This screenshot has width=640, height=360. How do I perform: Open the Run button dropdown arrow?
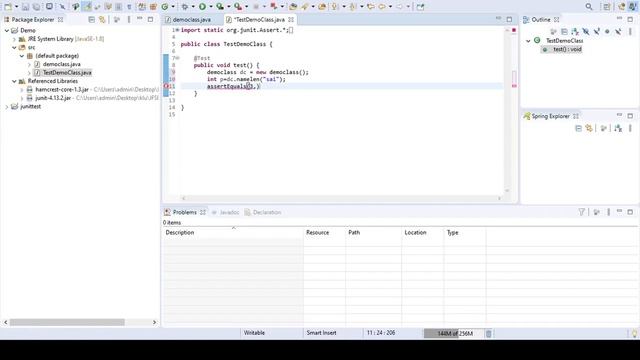tap(211, 7)
